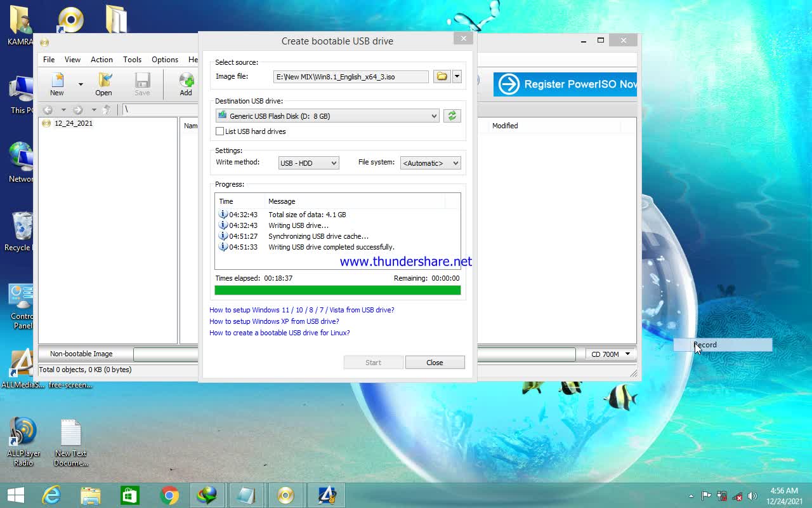This screenshot has height=508, width=812.
Task: Expand the back history dropdown arrow
Action: click(63, 110)
